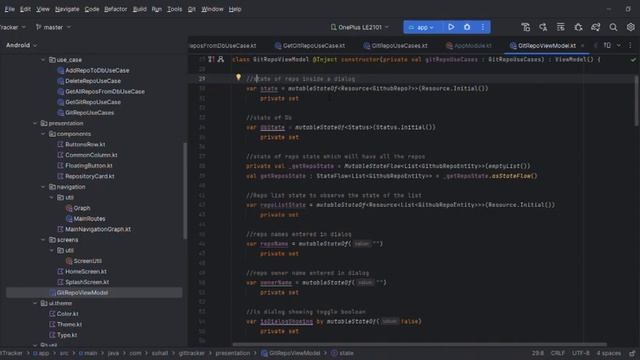
Task: Click the implementation gutter icon on class line
Action: (211, 59)
